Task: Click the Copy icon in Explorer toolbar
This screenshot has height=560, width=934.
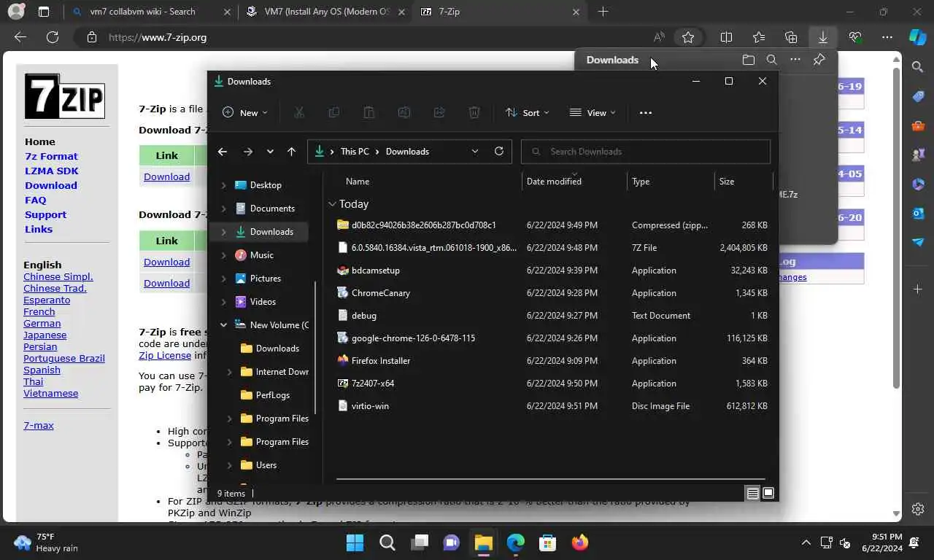Action: (x=333, y=112)
